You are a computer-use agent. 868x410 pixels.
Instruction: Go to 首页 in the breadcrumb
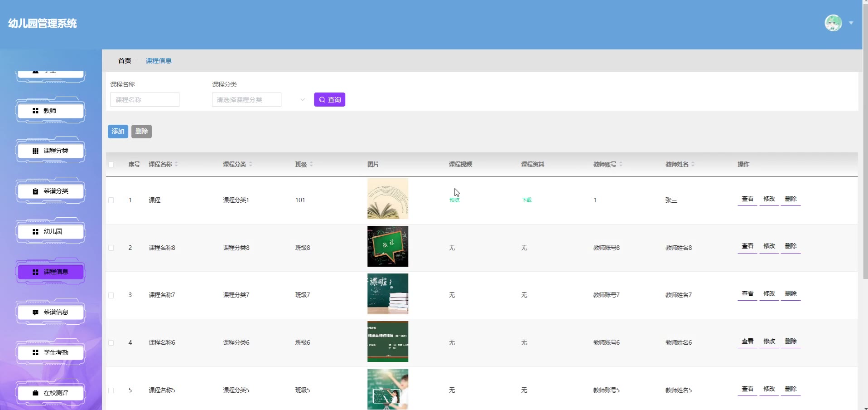point(125,61)
